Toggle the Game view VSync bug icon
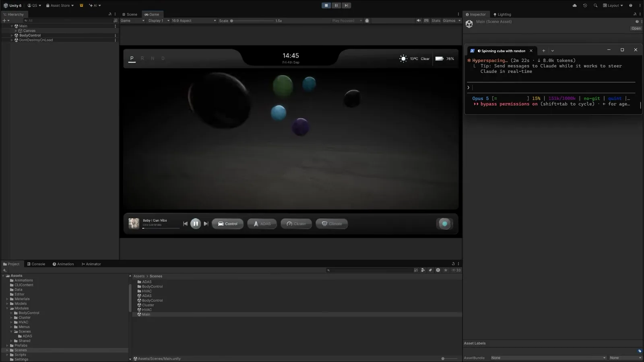Image resolution: width=644 pixels, height=362 pixels. [367, 21]
